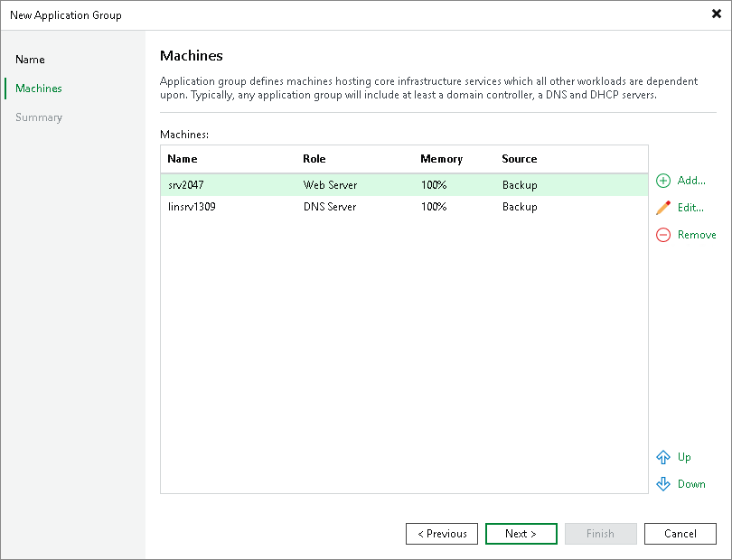The height and width of the screenshot is (560, 732).
Task: Click the DNS Server role cell
Action: coord(330,207)
